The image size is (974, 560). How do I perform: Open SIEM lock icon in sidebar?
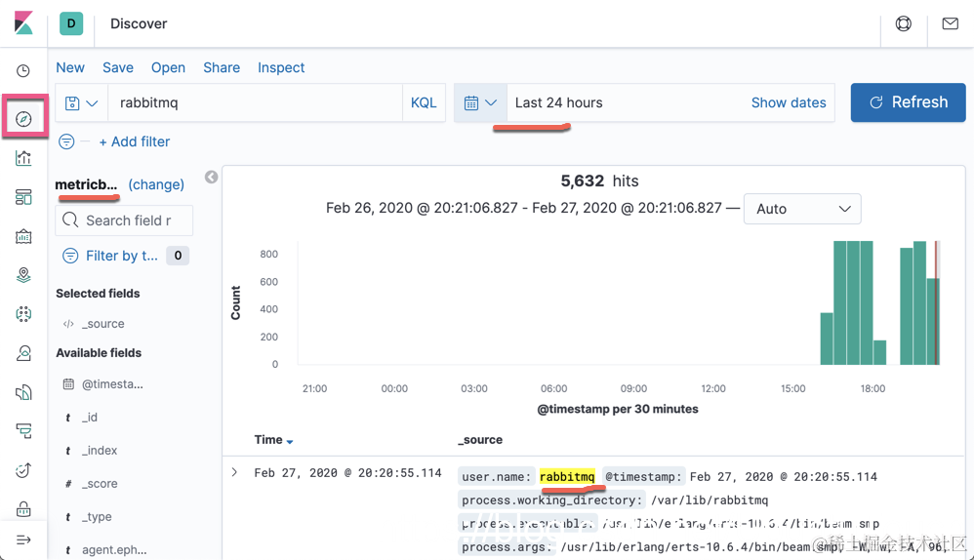pyautogui.click(x=23, y=509)
